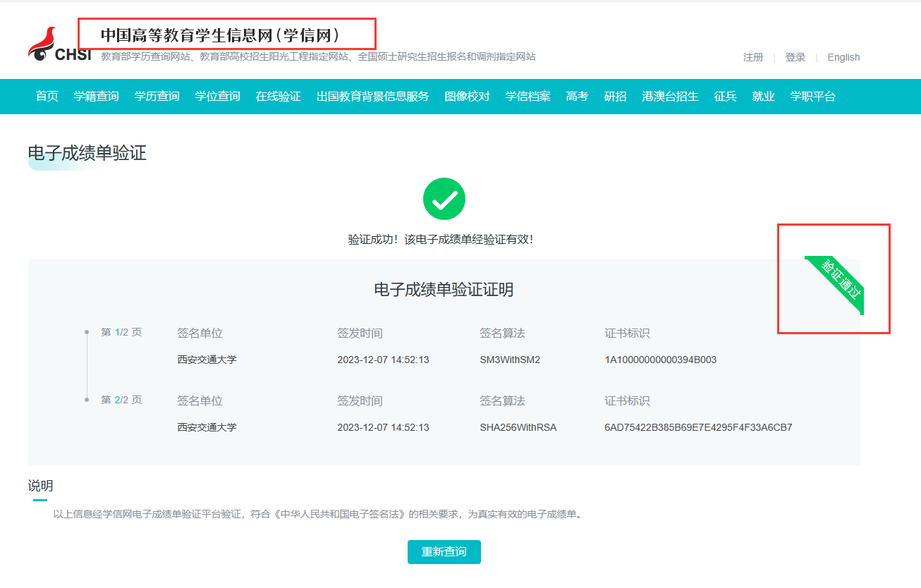Select 学位查询 in the top menu
Viewport: 921px width, 588px height.
(x=218, y=97)
